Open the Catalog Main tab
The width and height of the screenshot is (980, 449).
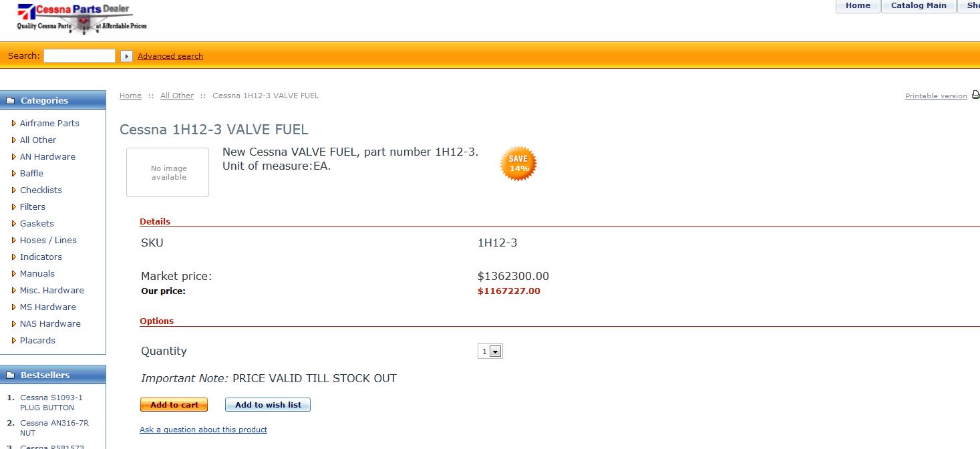tap(919, 5)
